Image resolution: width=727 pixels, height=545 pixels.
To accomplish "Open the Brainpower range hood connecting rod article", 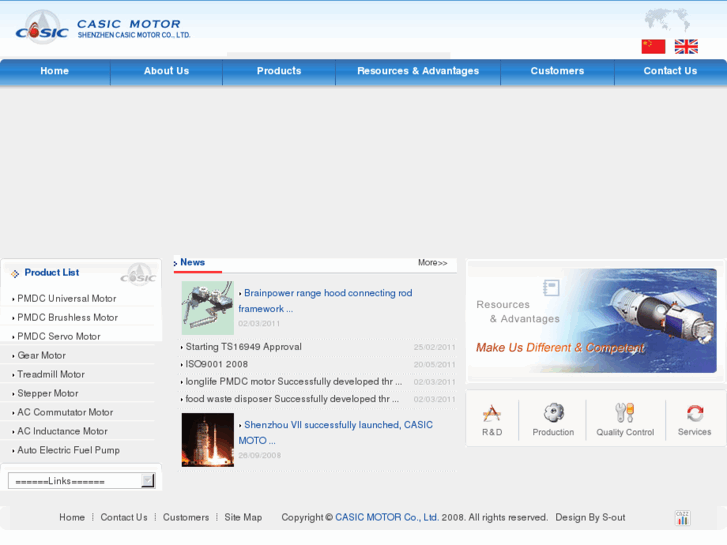I will click(x=325, y=301).
